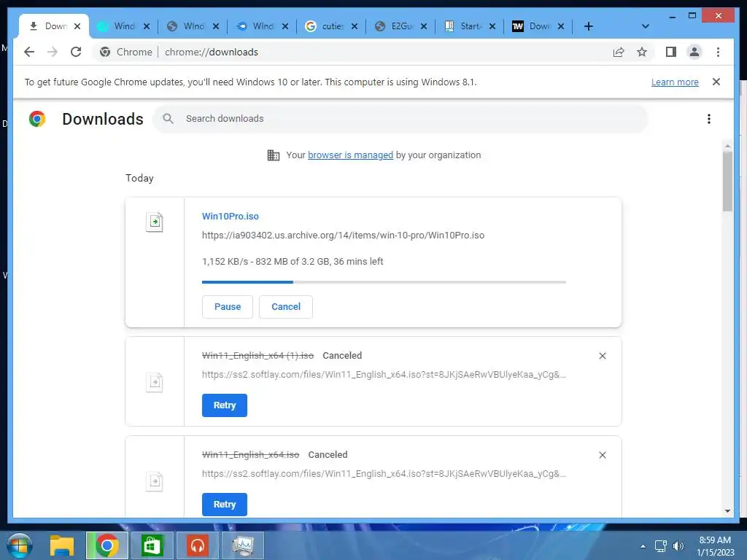Click in the Search downloads field
This screenshot has height=560, width=747.
pos(400,119)
